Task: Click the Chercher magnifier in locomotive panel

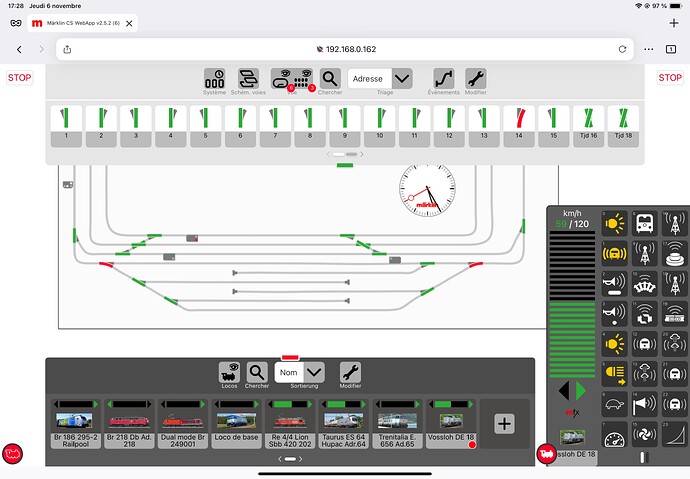Action: coord(257,373)
